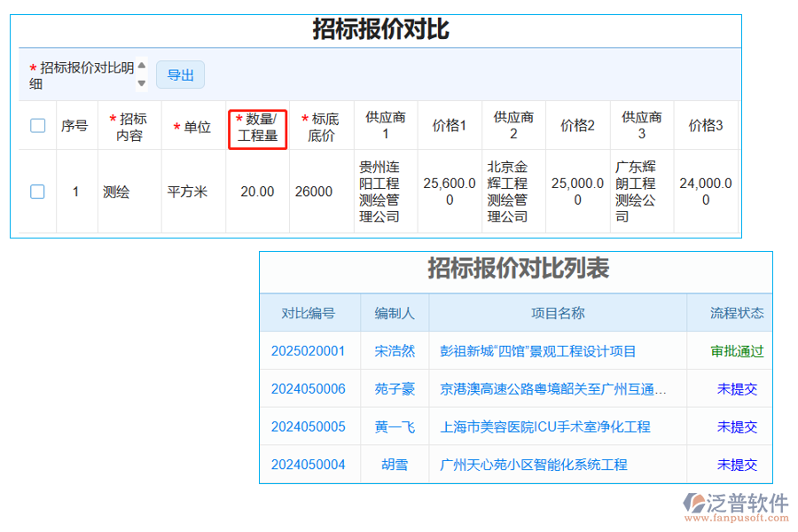Screen dimensions: 798x532
Task: Toggle the select-all checkbox in the header row
Action: tap(36, 125)
